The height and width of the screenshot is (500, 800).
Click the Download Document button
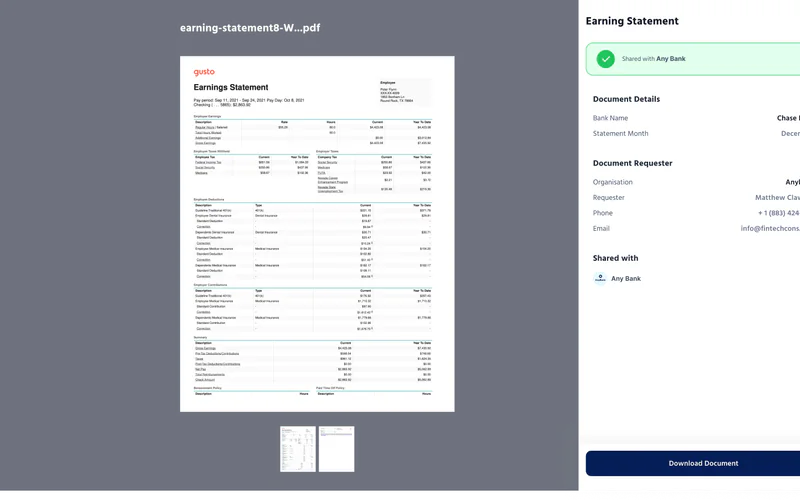tap(692, 463)
